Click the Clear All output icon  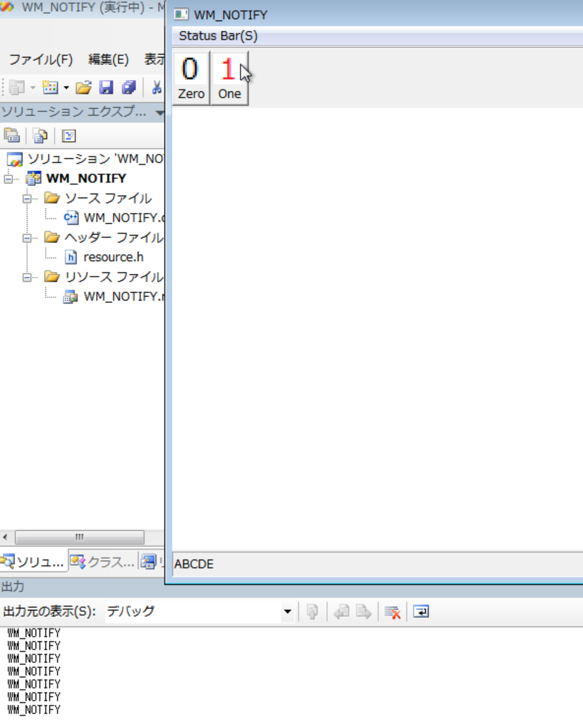392,612
